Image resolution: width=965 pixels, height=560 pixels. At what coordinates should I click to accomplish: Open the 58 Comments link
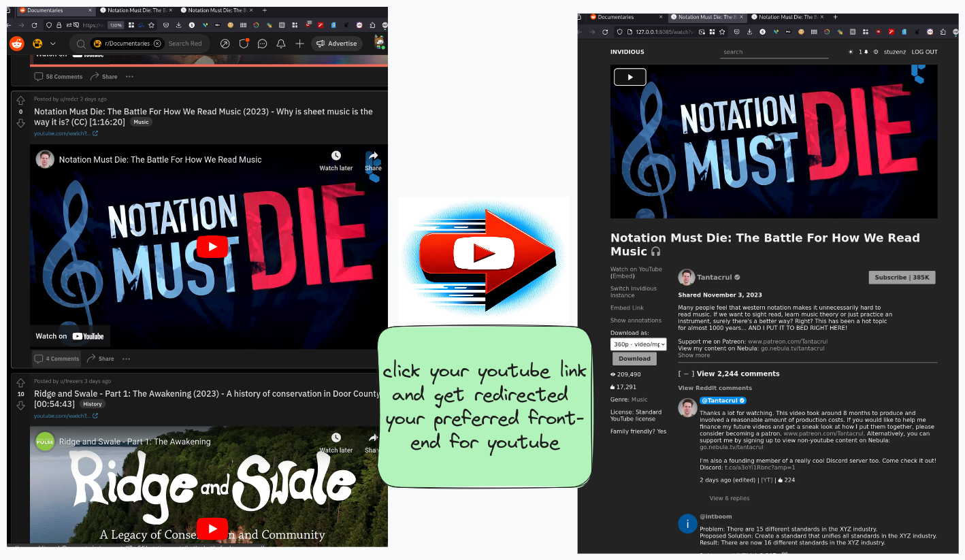tap(59, 77)
